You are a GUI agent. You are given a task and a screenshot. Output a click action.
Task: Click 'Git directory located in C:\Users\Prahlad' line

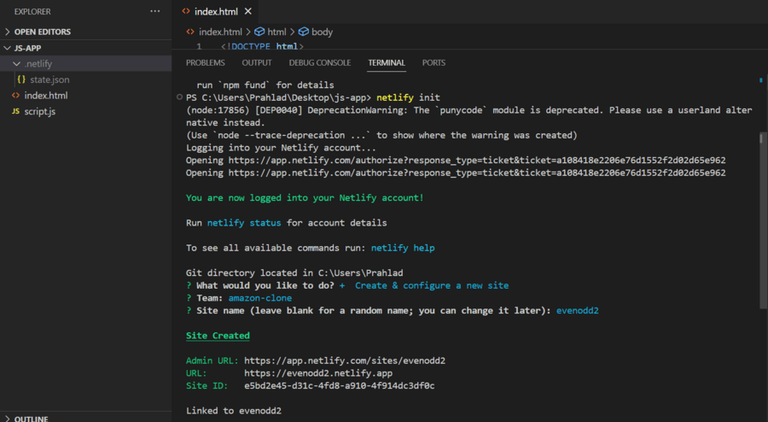point(294,273)
